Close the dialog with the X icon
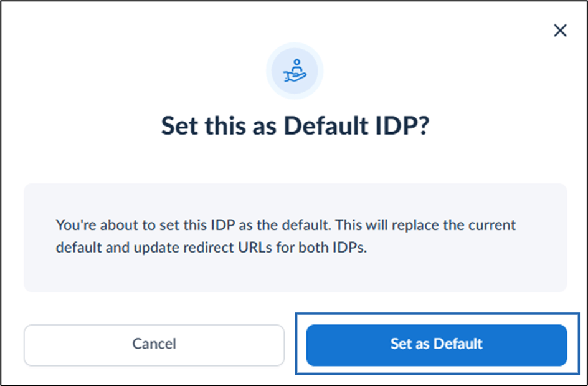588x386 pixels. 560,31
